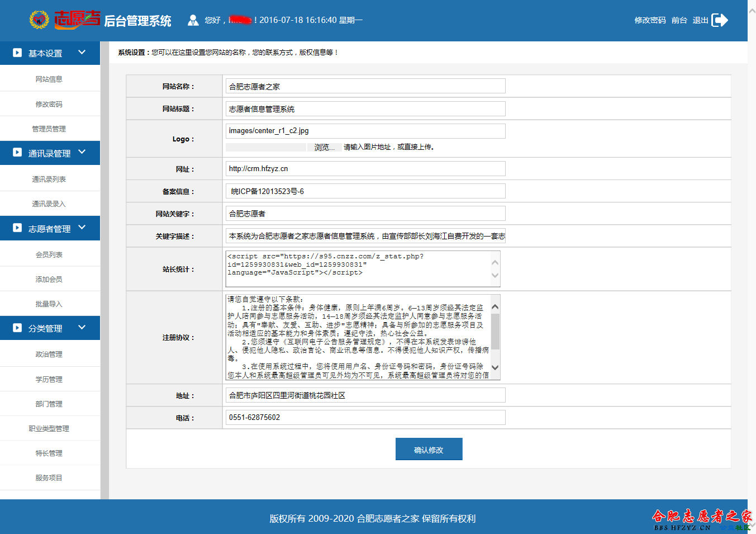Focus the 电话 phone input field
The height and width of the screenshot is (534, 756).
point(365,418)
